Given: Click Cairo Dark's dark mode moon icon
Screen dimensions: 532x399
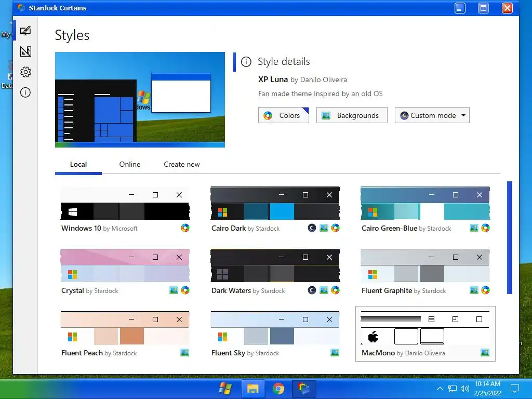Looking at the screenshot, I should pos(312,228).
